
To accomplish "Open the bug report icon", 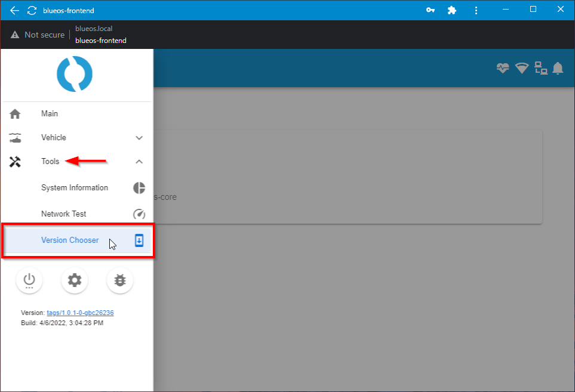I will (x=120, y=280).
